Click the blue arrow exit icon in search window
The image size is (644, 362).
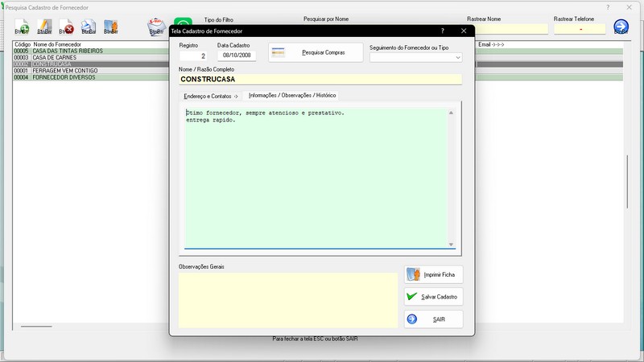click(621, 27)
